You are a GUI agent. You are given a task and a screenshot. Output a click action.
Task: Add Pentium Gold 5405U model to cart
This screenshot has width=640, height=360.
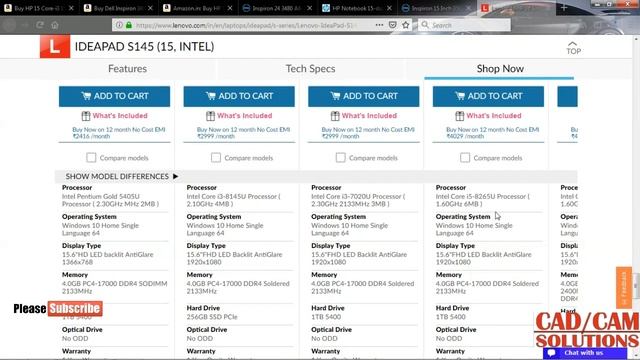click(114, 96)
